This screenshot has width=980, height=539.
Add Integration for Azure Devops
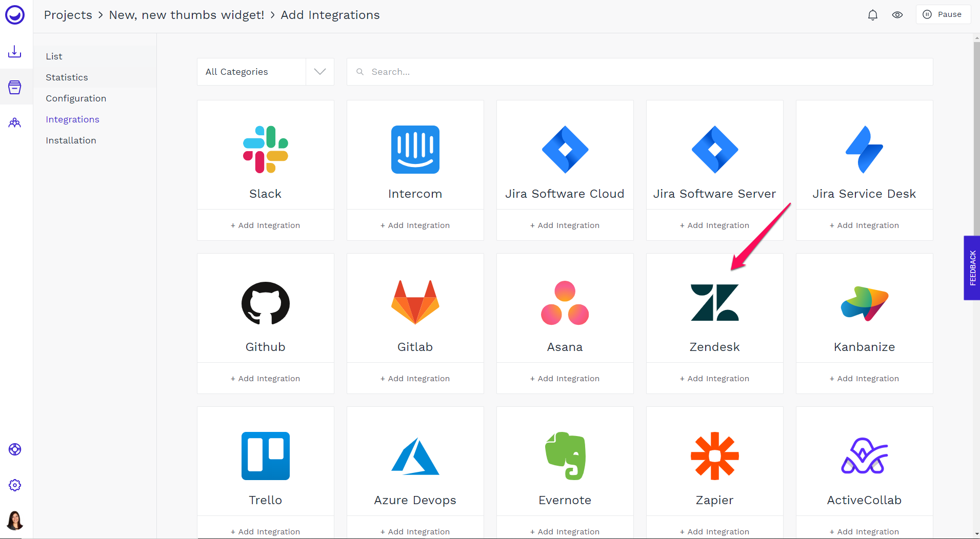pyautogui.click(x=415, y=531)
